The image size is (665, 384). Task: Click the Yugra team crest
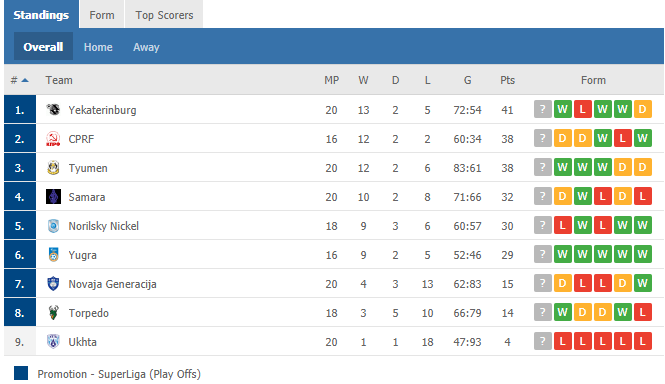[53, 255]
